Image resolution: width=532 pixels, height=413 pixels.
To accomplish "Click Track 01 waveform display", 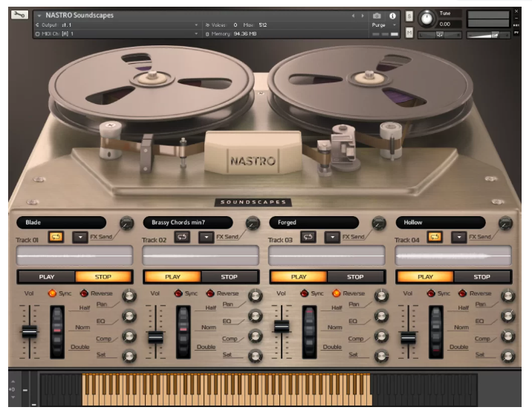I will [74, 256].
